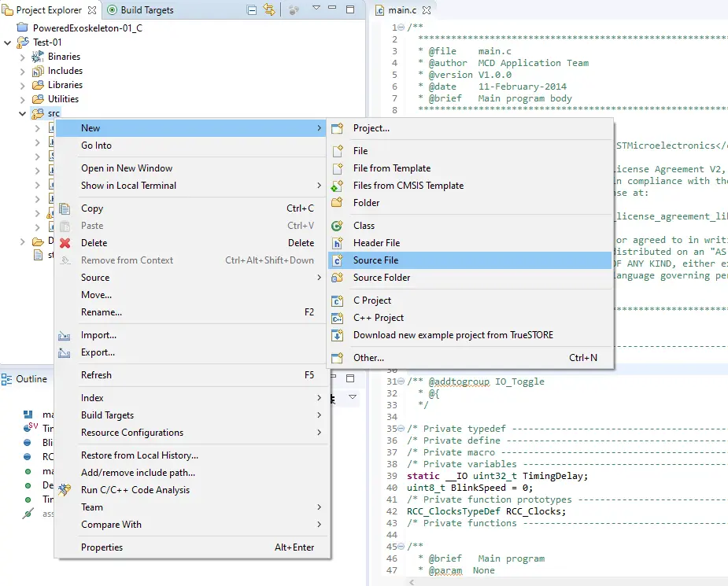Select Restore from Local History...
Image resolution: width=728 pixels, height=586 pixels.
pyautogui.click(x=193, y=455)
